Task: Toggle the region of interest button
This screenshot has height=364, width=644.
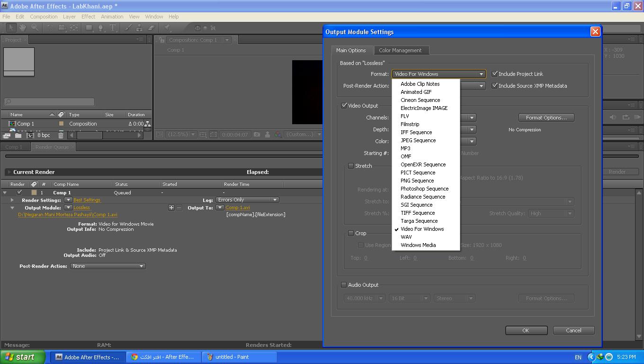Action: [x=214, y=135]
